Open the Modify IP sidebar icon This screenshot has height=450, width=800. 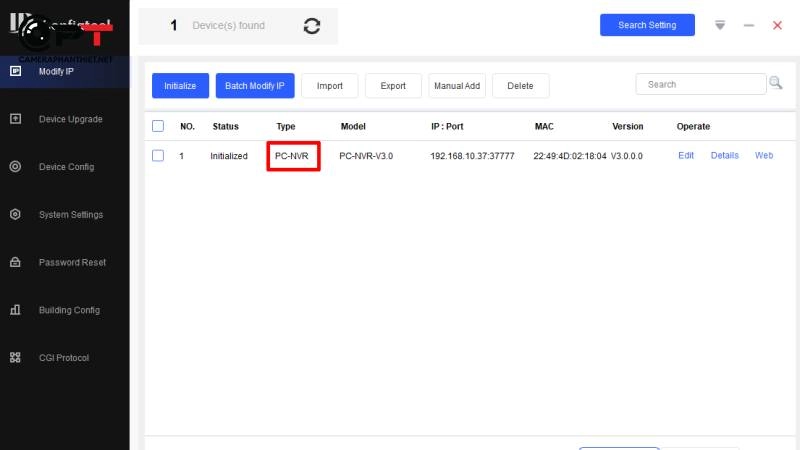[x=15, y=71]
